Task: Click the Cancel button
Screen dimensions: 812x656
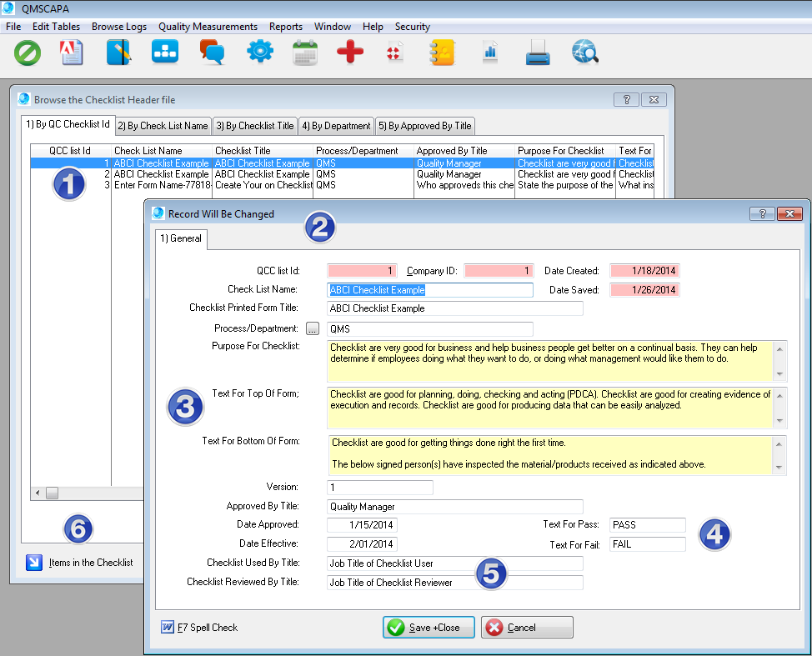Action: (x=527, y=628)
